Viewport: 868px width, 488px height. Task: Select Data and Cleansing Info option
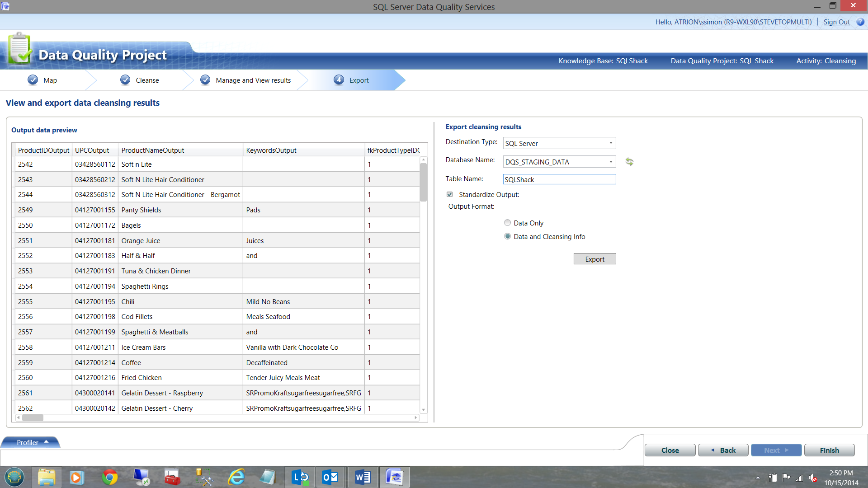click(x=508, y=236)
